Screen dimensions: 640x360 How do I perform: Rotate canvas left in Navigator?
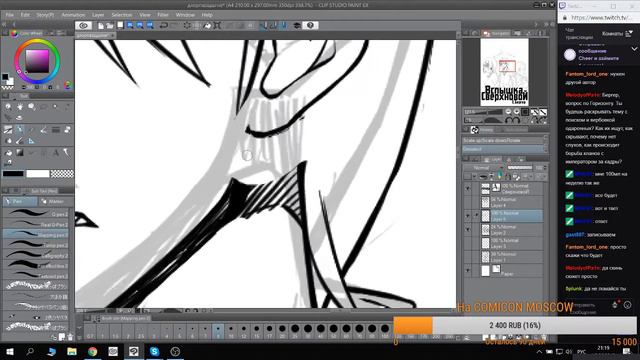click(x=509, y=120)
